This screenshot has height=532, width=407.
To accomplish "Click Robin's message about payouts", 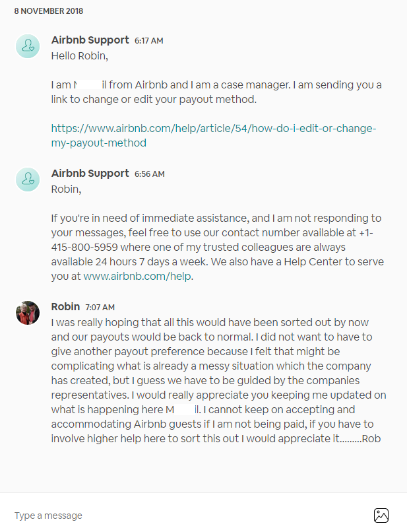I will point(218,380).
